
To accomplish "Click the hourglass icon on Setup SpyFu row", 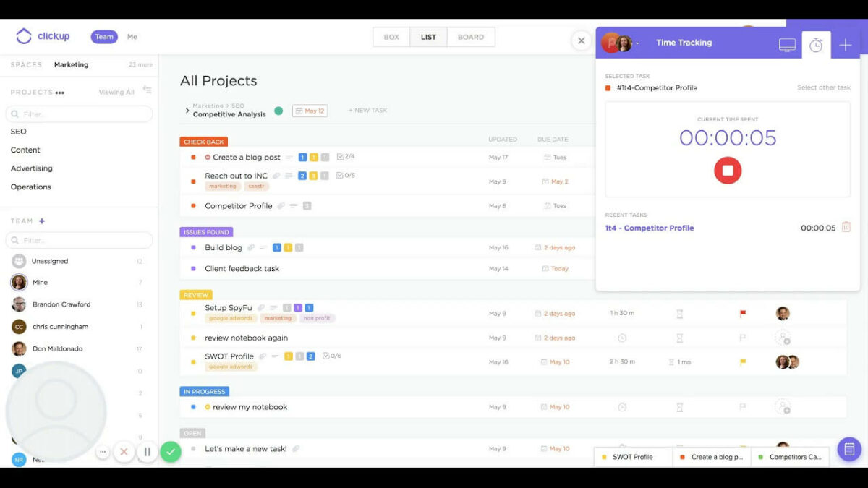I will point(679,313).
